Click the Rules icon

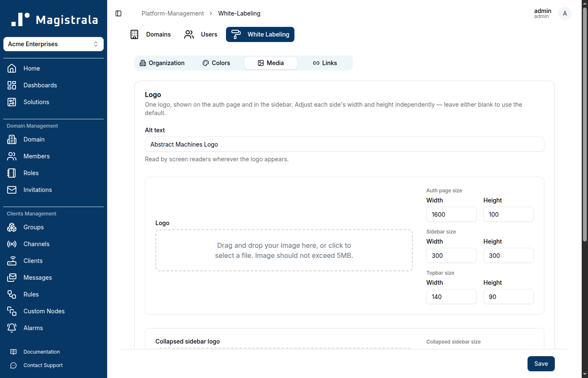12,294
